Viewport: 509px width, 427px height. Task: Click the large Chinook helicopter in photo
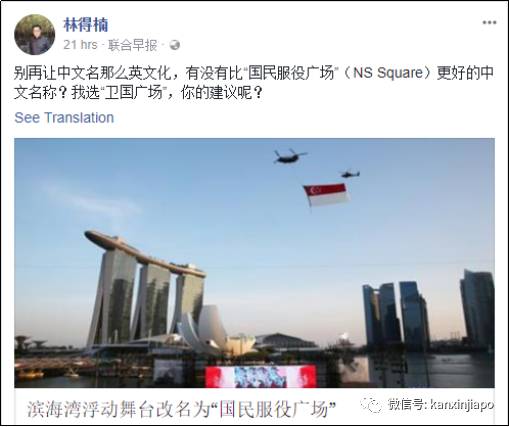coord(289,156)
